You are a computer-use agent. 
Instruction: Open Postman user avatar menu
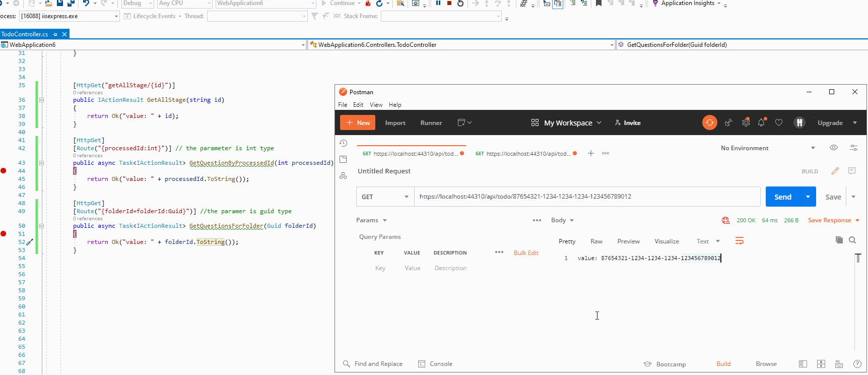[x=799, y=122]
